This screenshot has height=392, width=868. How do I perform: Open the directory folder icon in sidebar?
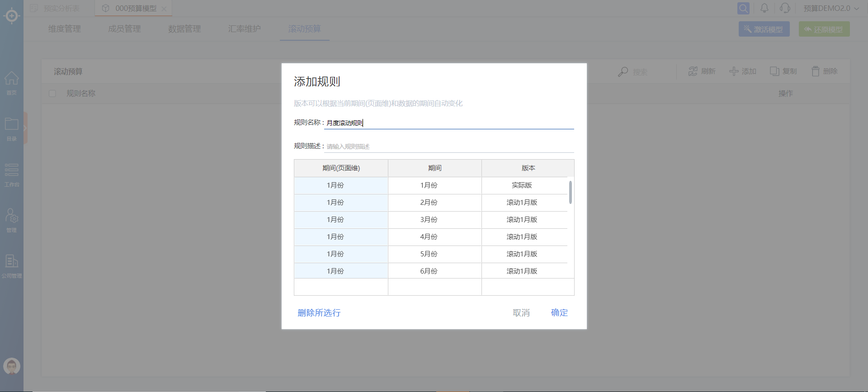12,125
